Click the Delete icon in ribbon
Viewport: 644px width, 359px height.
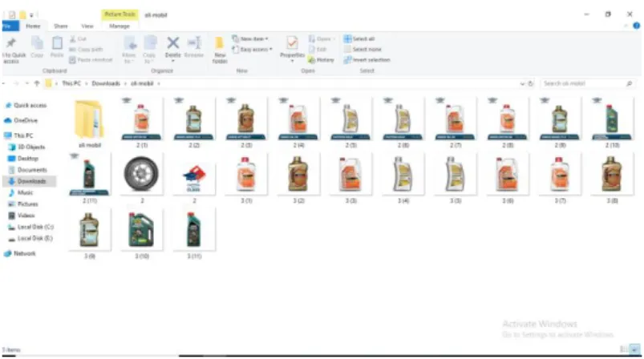point(173,43)
